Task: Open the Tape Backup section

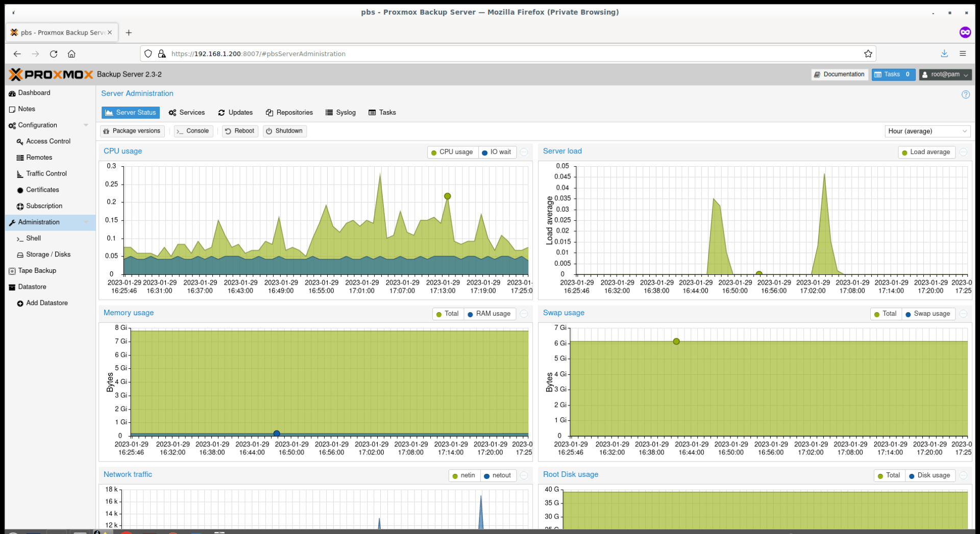Action: [x=37, y=270]
